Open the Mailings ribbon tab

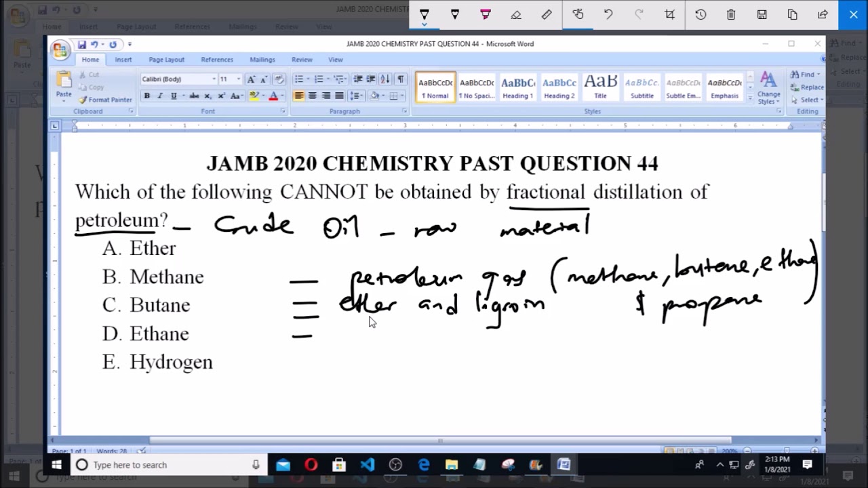tap(262, 60)
